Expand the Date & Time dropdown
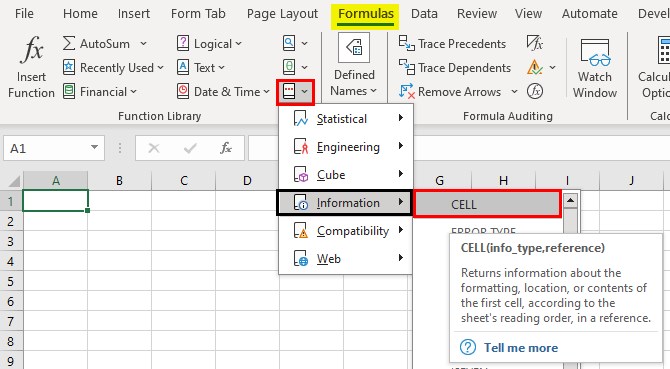 [267, 92]
